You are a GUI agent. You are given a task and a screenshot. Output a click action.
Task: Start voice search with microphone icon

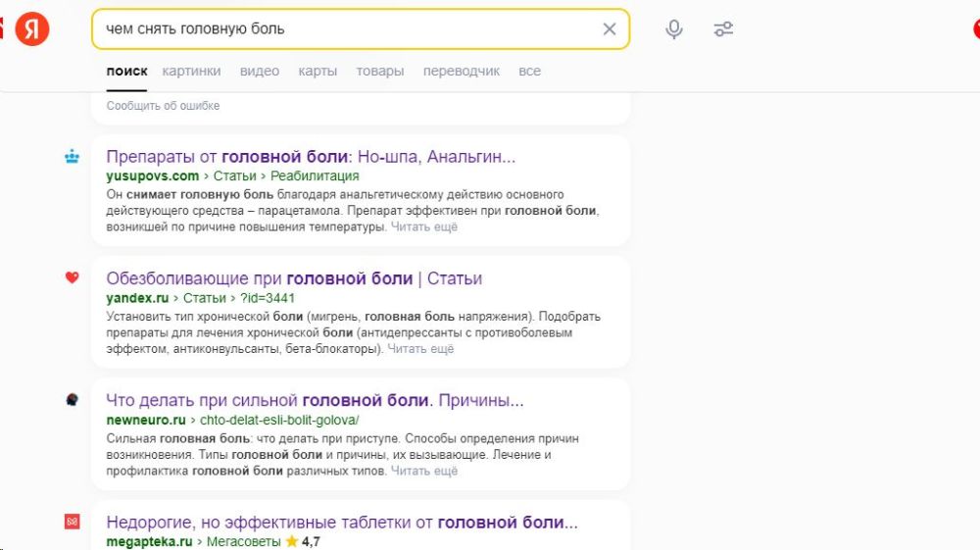coord(674,29)
